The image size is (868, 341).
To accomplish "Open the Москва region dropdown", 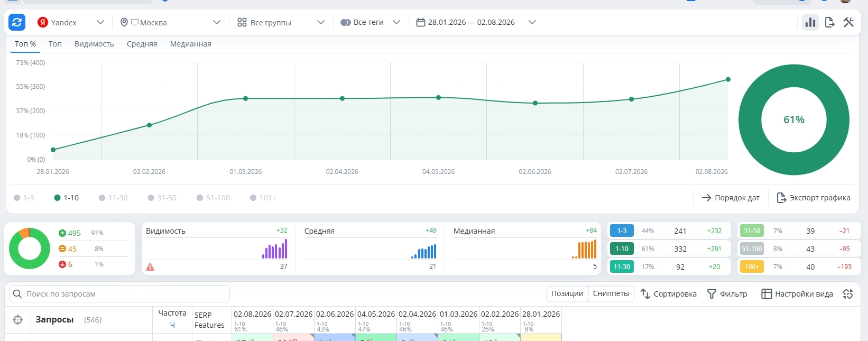I will point(170,22).
